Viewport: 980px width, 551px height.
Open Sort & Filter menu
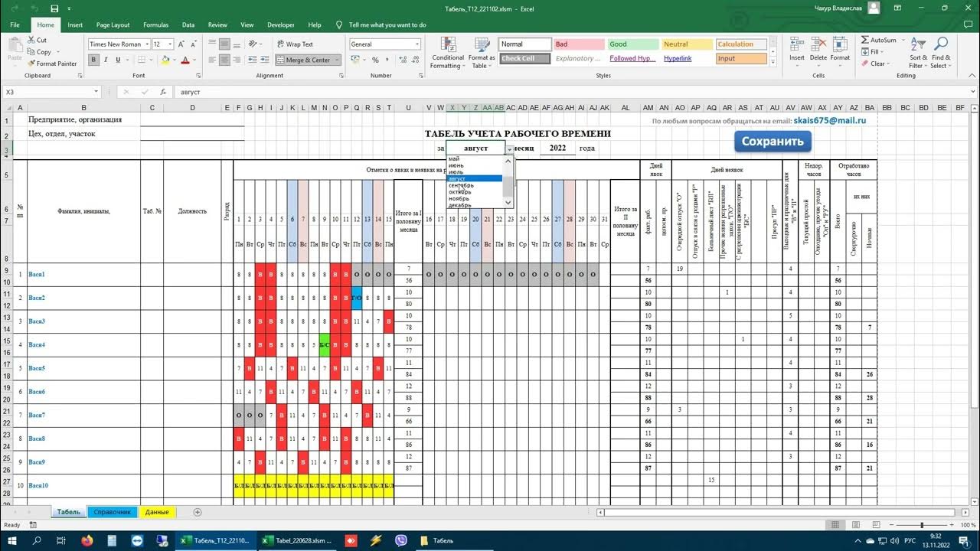coord(919,53)
